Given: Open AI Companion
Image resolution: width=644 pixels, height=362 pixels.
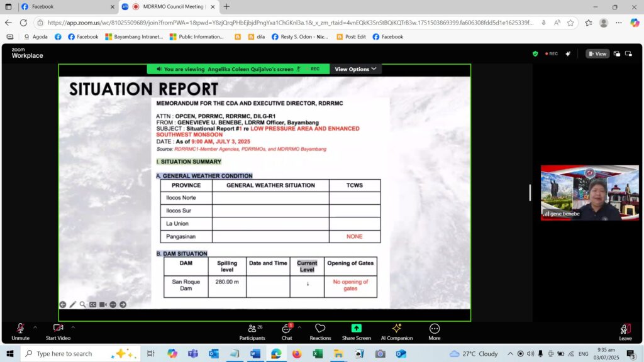Looking at the screenshot, I should click(396, 332).
